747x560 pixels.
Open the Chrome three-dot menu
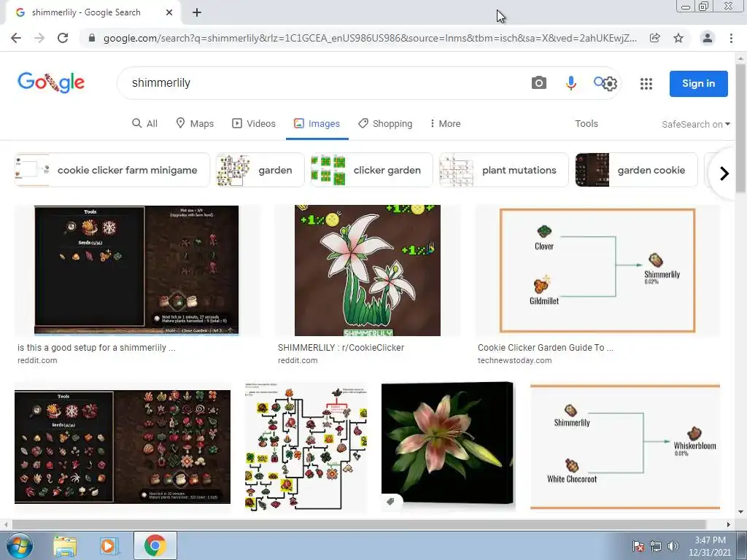click(x=731, y=38)
